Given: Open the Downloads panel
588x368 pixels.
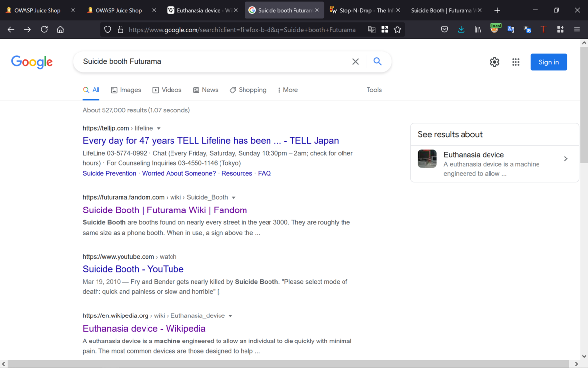Looking at the screenshot, I should (461, 30).
